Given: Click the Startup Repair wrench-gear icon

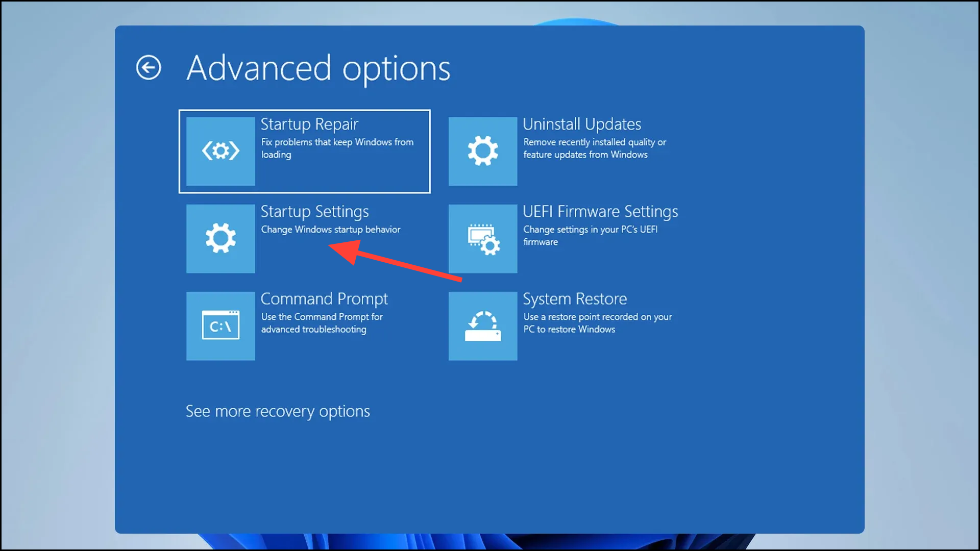Looking at the screenshot, I should pyautogui.click(x=220, y=151).
